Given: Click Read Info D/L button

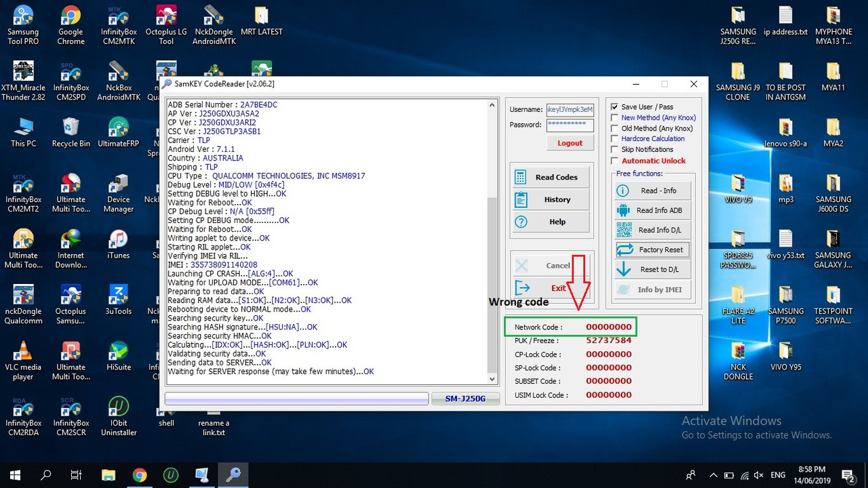Looking at the screenshot, I should coord(652,230).
